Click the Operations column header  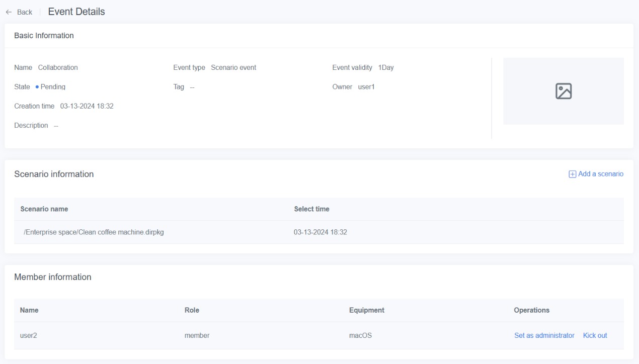531,310
